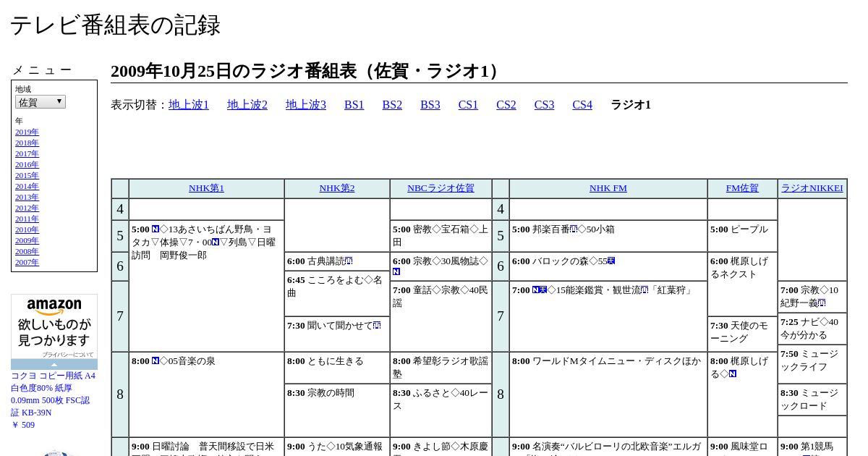Click the 天 weather icon after バロックの森
868x456 pixels.
click(611, 261)
